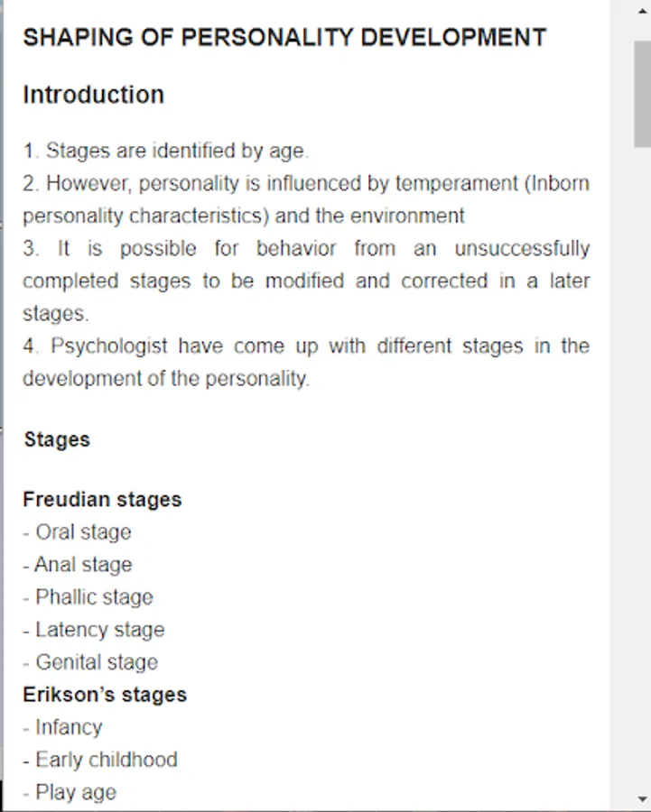Viewport: 651px width, 812px height.
Task: Click the word 'Psychologist' in point 4
Action: (x=109, y=346)
